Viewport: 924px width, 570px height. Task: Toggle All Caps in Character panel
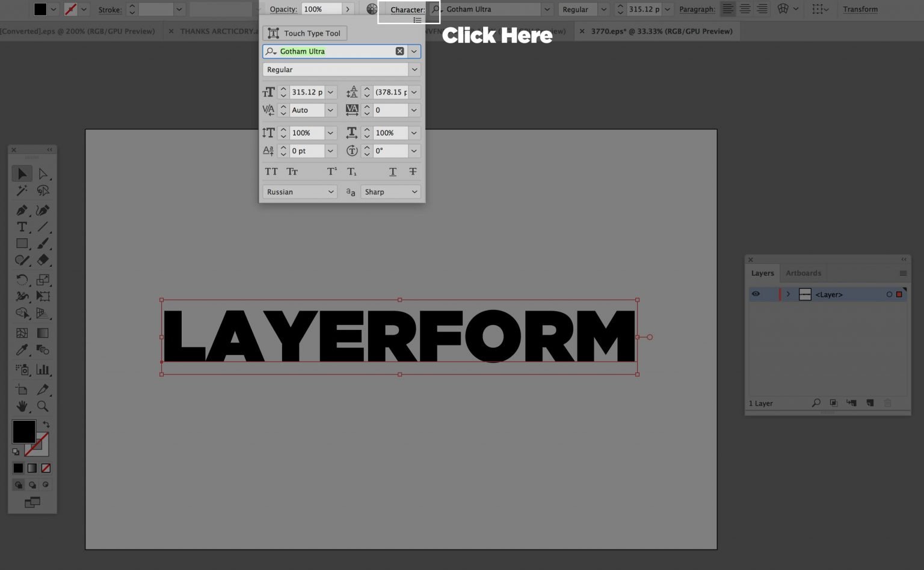(x=271, y=172)
